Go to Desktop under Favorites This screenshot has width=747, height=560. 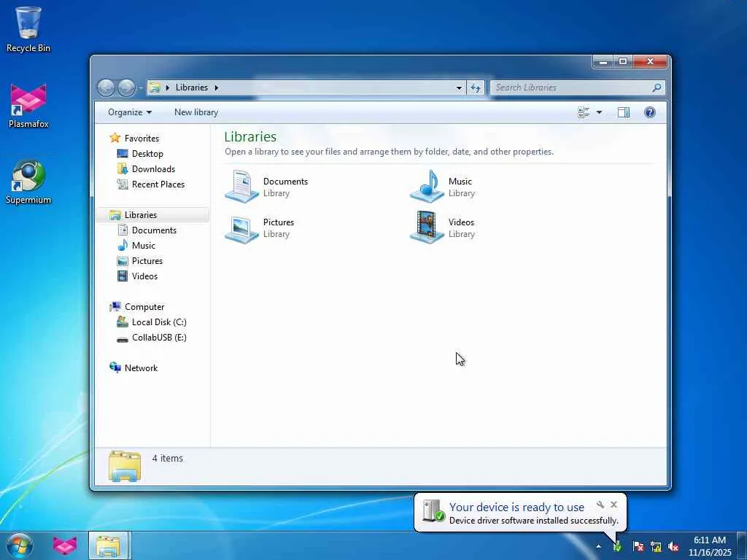[147, 153]
